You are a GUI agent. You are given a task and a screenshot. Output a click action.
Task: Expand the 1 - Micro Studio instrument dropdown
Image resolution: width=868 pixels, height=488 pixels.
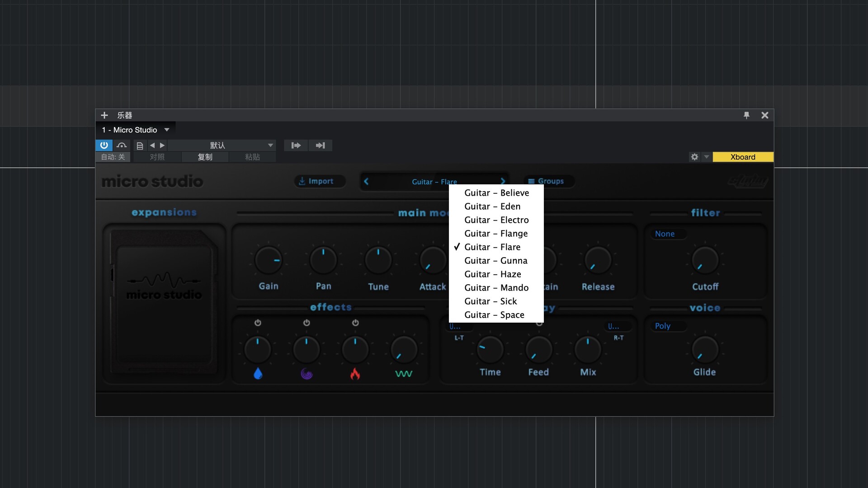pyautogui.click(x=167, y=130)
